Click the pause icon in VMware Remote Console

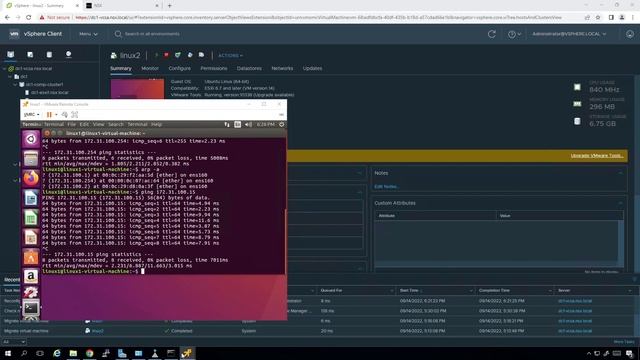coord(49,115)
